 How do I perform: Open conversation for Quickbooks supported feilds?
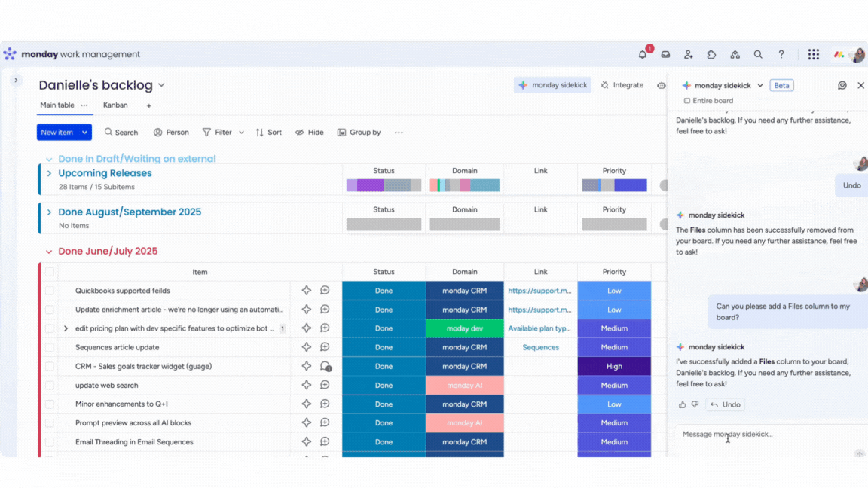[x=325, y=291]
